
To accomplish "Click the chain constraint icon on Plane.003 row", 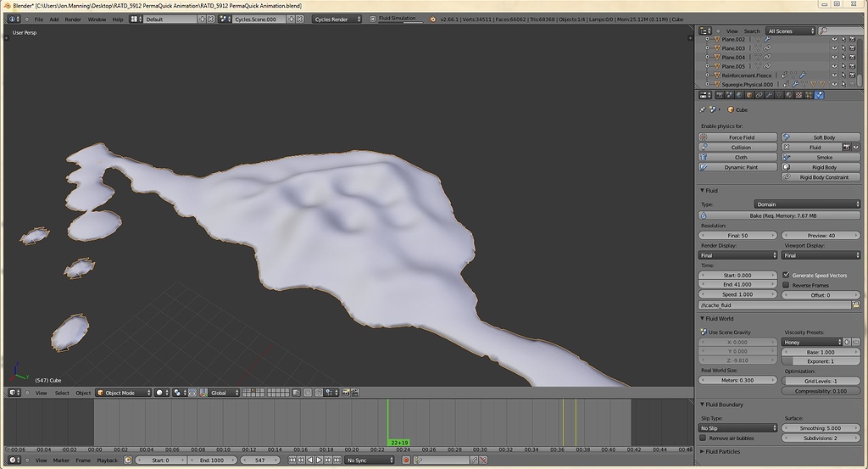I will (x=767, y=48).
